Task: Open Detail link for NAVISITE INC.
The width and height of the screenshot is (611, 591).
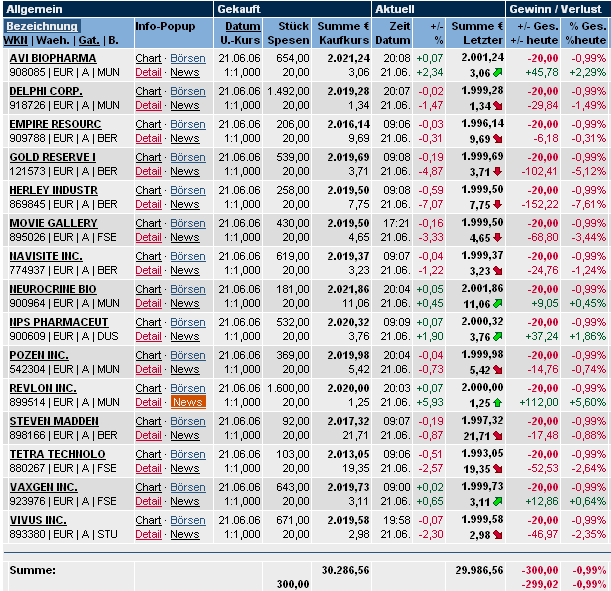Action: pos(148,270)
